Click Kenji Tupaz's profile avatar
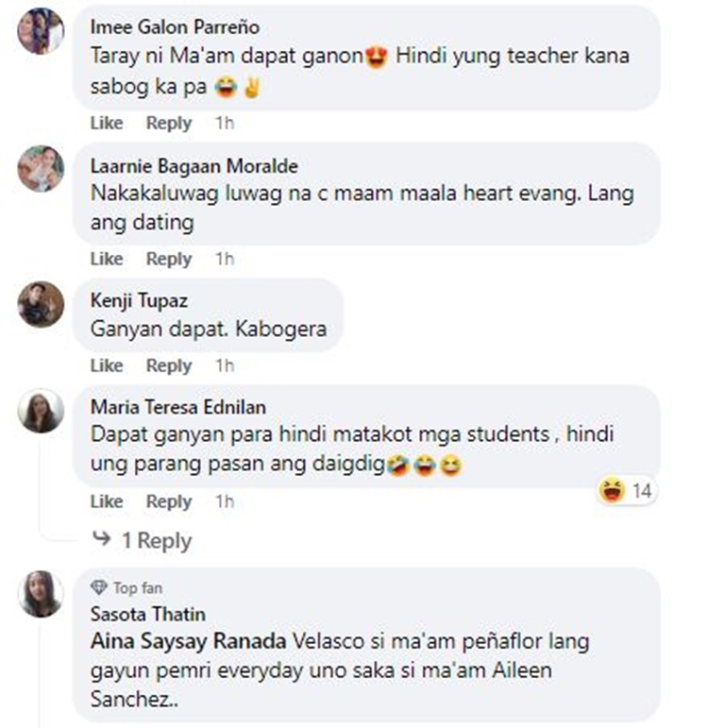The height and width of the screenshot is (728, 708). 41,304
